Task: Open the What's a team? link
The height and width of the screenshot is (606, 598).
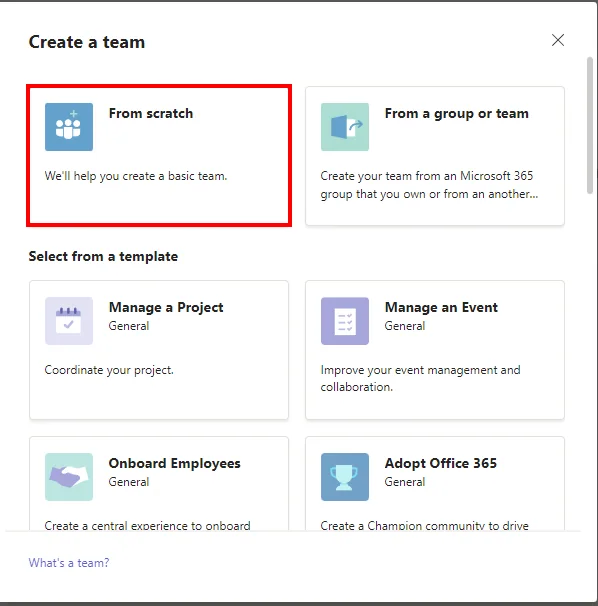Action: (x=69, y=563)
